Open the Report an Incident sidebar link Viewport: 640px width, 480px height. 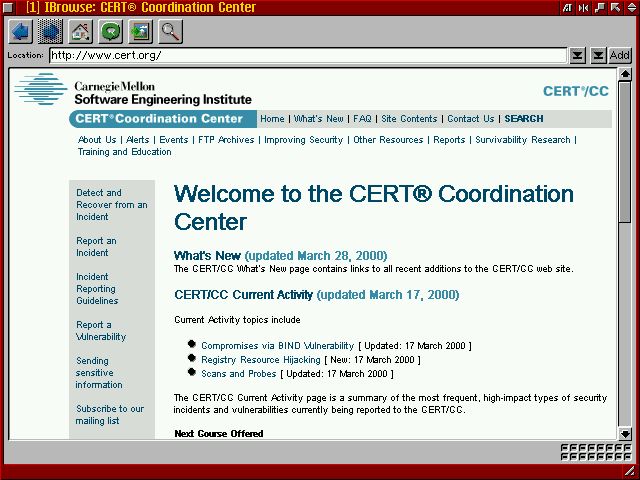coord(96,247)
